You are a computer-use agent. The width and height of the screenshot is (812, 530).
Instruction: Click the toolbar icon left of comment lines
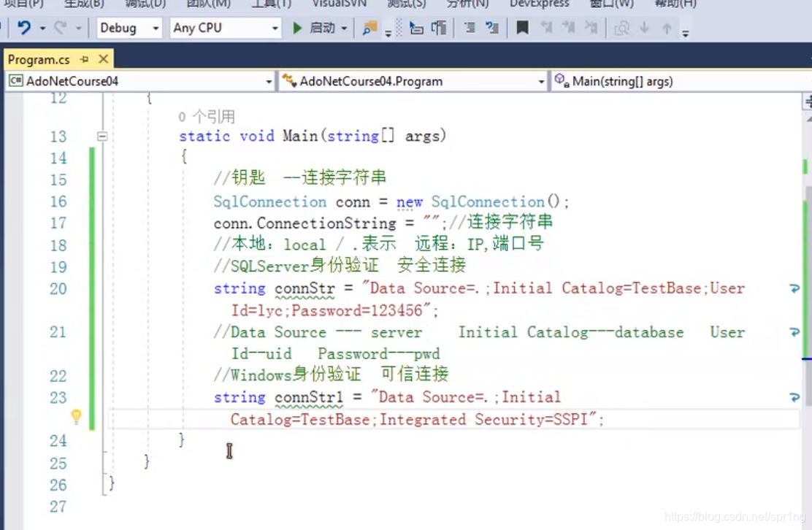tap(439, 28)
